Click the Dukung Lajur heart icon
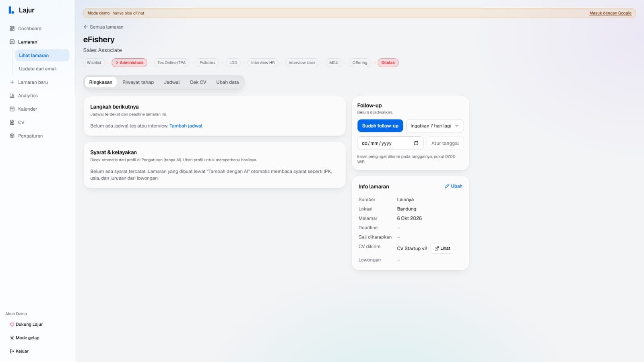The height and width of the screenshot is (362, 644). [12, 325]
